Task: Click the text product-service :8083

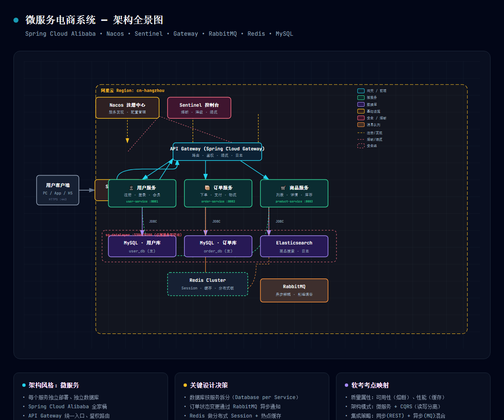Action: (x=294, y=202)
